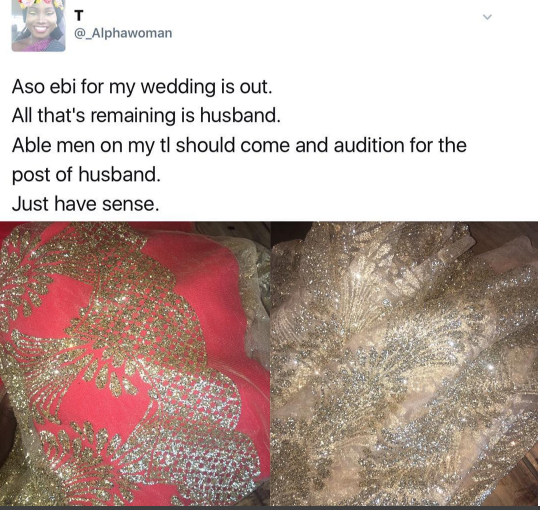Screen dimensions: 540x510
Task: Select the text 'post of husband.'
Action: click(86, 175)
